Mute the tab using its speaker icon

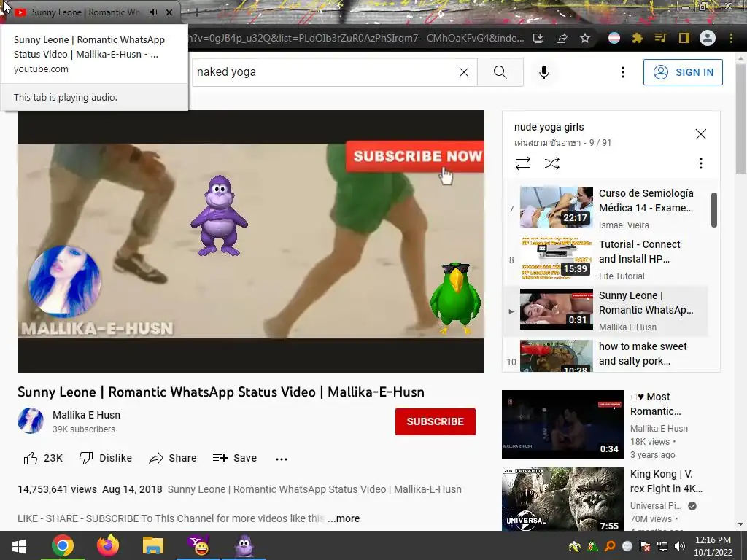point(153,12)
